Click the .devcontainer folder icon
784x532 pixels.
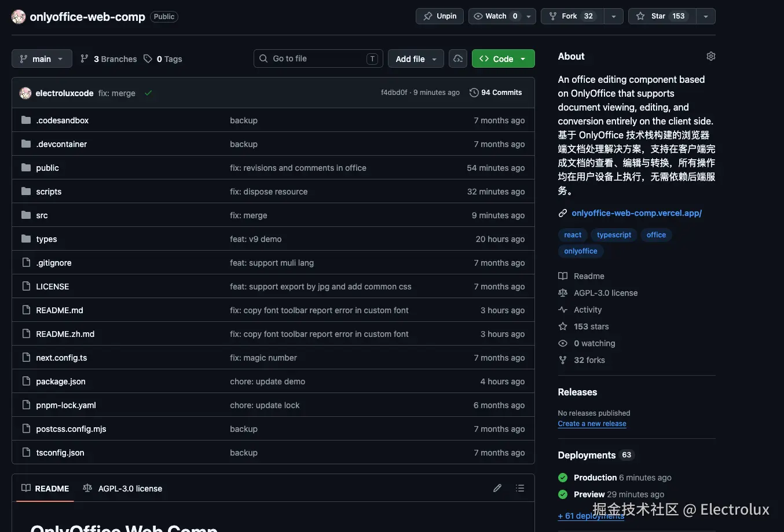[26, 144]
